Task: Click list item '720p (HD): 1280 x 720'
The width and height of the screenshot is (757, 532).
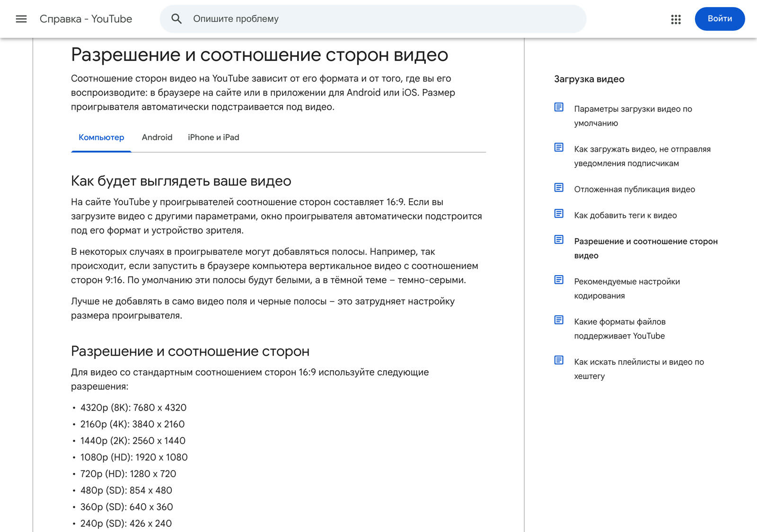Action: pos(128,474)
